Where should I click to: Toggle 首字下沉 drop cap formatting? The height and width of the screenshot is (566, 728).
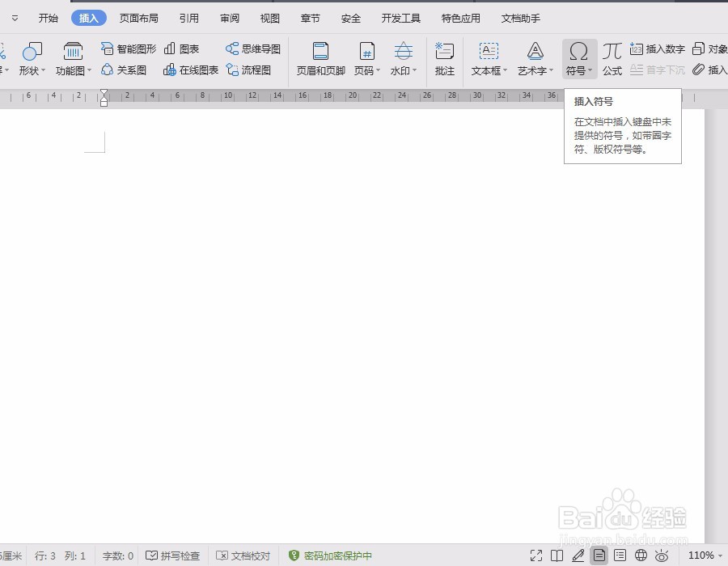657,70
